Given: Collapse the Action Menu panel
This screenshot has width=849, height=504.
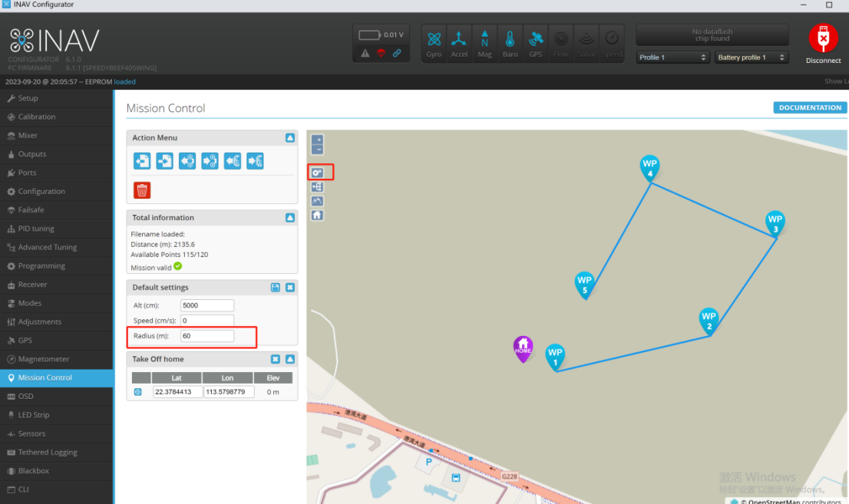Looking at the screenshot, I should [290, 138].
